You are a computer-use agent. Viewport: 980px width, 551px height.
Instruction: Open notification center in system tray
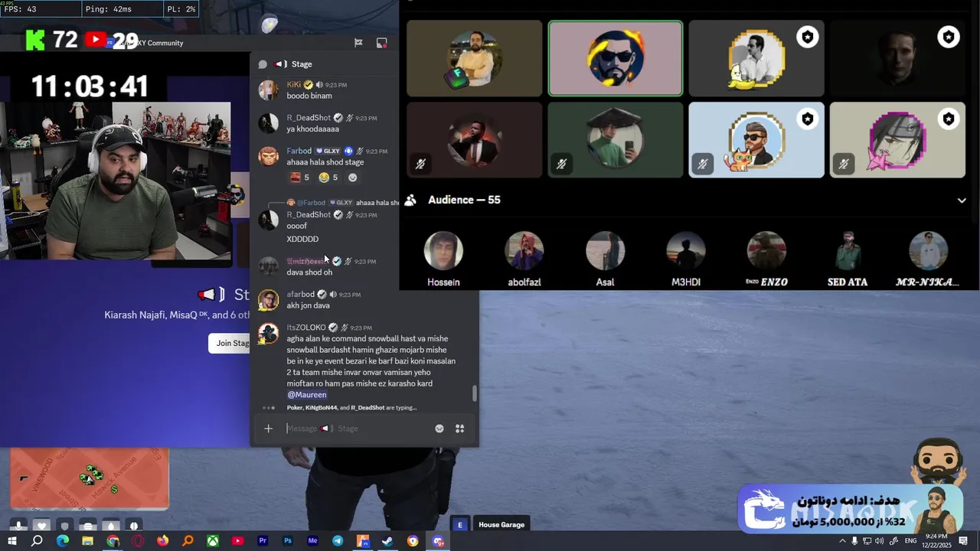point(965,541)
